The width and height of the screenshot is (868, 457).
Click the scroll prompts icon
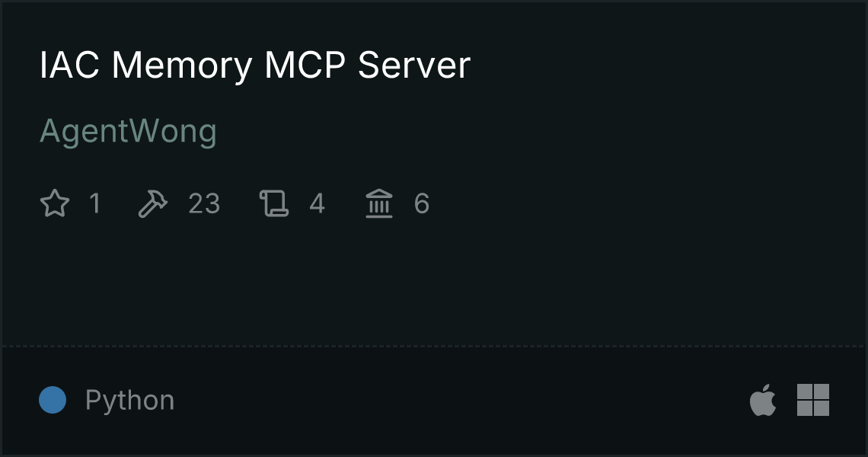pos(274,203)
